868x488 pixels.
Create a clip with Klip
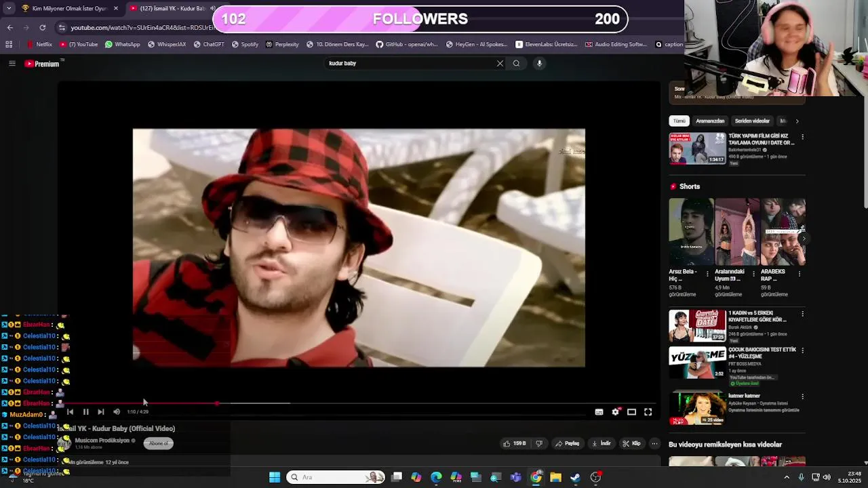(631, 443)
